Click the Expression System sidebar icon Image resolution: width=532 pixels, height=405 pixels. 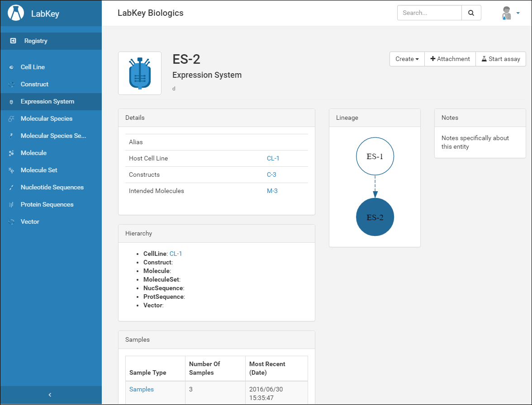coord(12,102)
